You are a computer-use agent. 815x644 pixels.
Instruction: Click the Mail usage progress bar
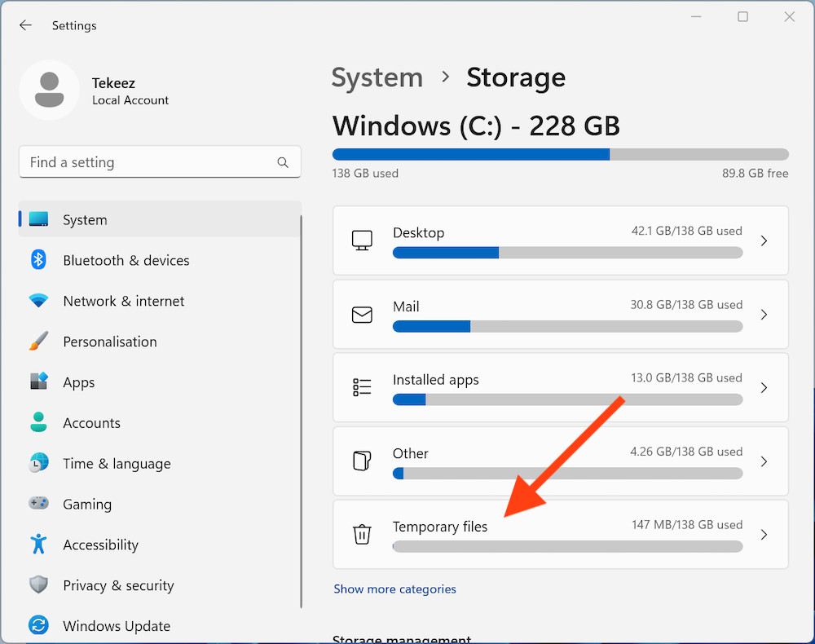567,326
